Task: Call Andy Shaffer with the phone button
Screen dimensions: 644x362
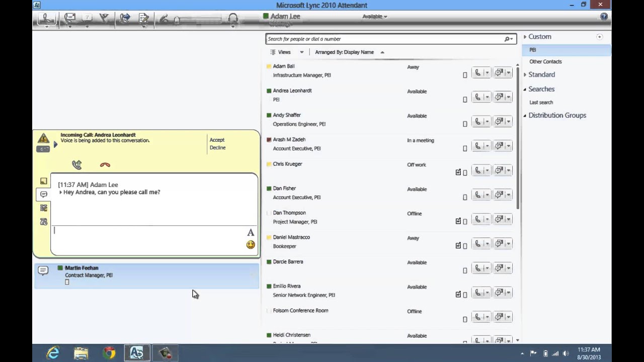Action: pyautogui.click(x=477, y=122)
